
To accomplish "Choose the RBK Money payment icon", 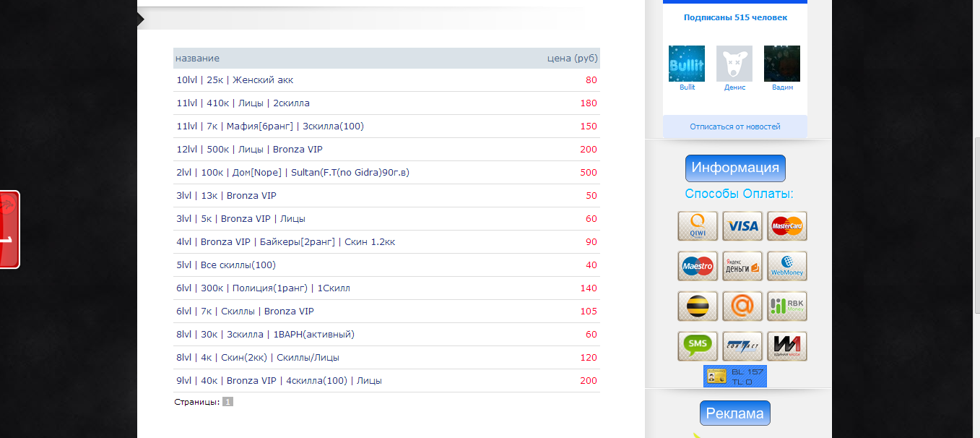I will tap(787, 306).
